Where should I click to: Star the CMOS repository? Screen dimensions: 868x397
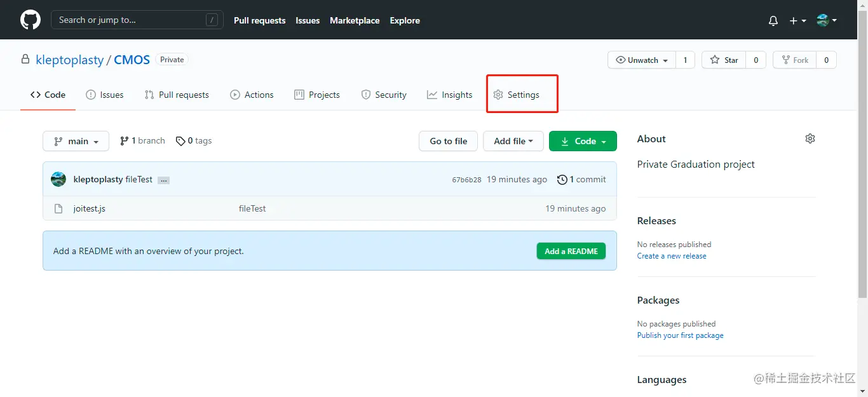pos(724,60)
